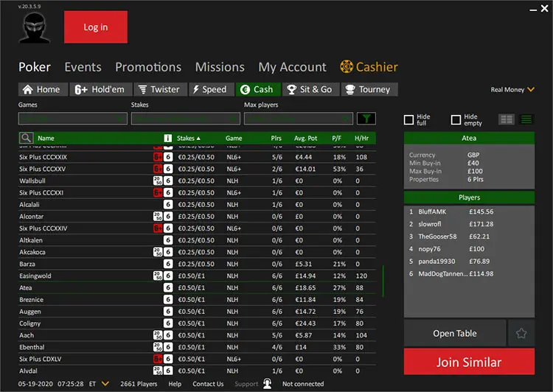Screen dimensions: 553x392
Task: Click the filter funnel icon
Action: point(366,119)
